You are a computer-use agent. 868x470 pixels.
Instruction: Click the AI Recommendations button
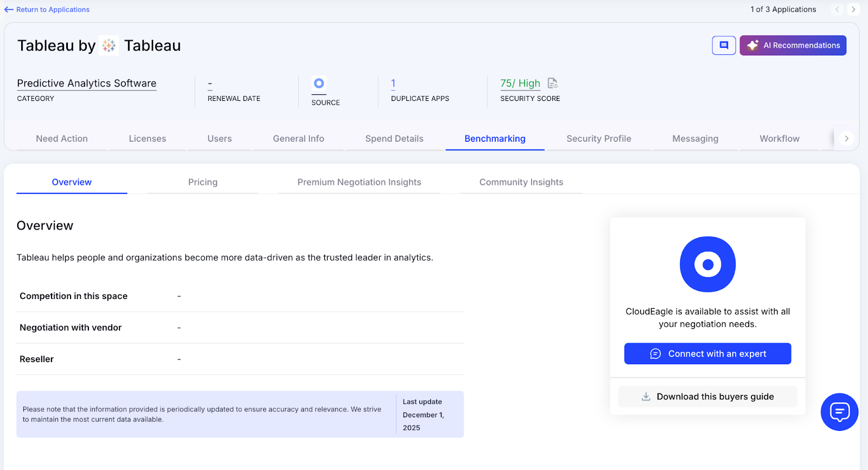(x=793, y=46)
